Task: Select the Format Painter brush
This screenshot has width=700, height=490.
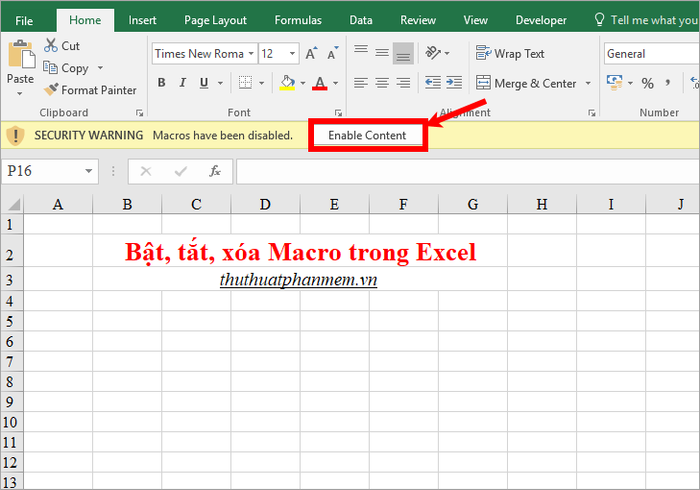Action: click(51, 90)
